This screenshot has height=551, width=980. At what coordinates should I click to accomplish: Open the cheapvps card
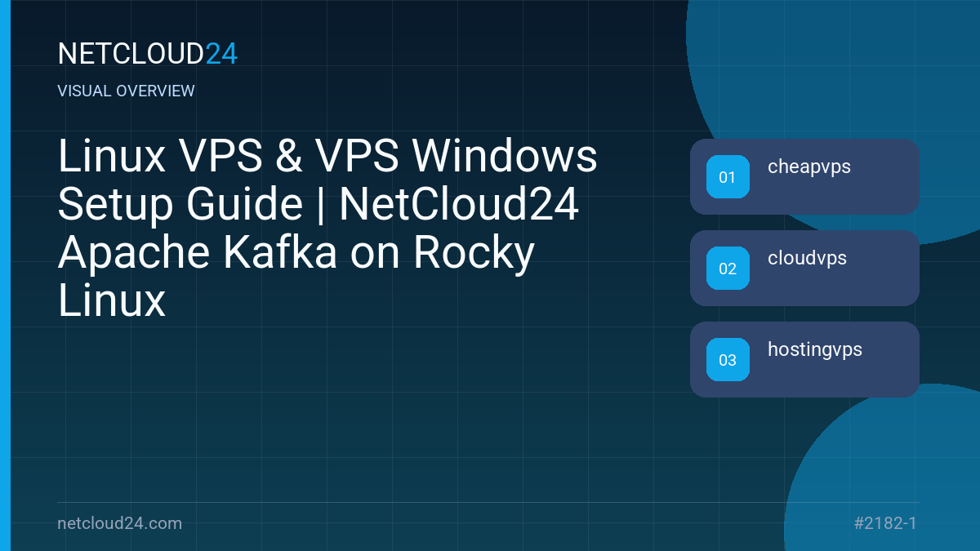pyautogui.click(x=804, y=176)
